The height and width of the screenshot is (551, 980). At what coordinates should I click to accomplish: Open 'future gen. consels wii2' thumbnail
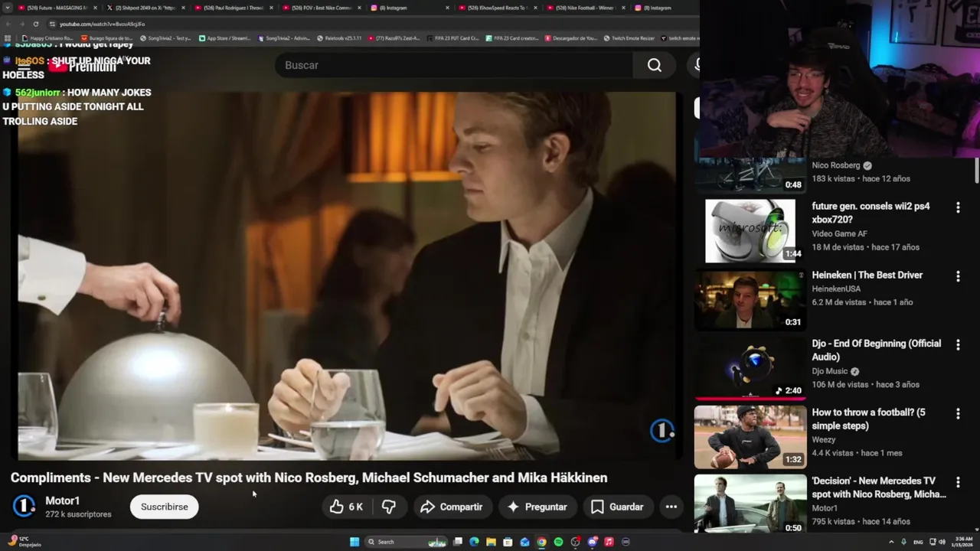tap(750, 230)
